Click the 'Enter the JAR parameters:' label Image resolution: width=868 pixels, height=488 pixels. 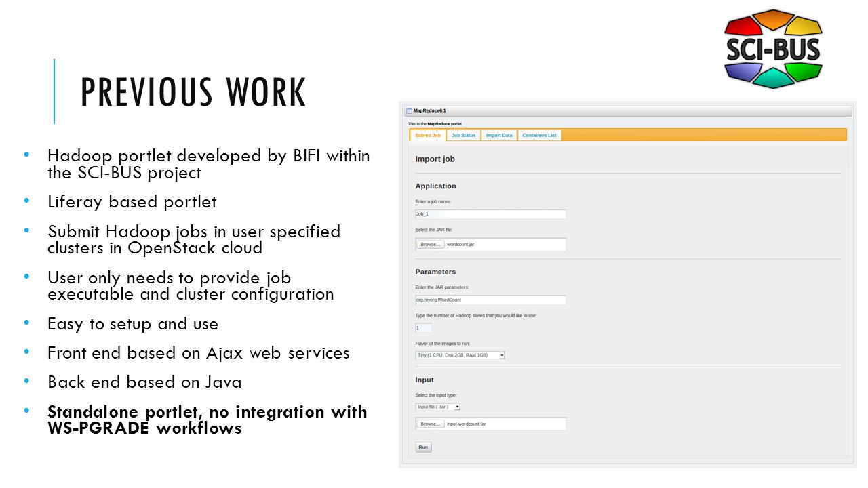(x=441, y=287)
